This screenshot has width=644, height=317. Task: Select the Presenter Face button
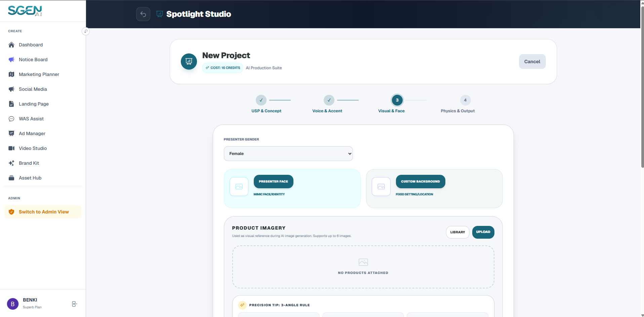pos(273,182)
